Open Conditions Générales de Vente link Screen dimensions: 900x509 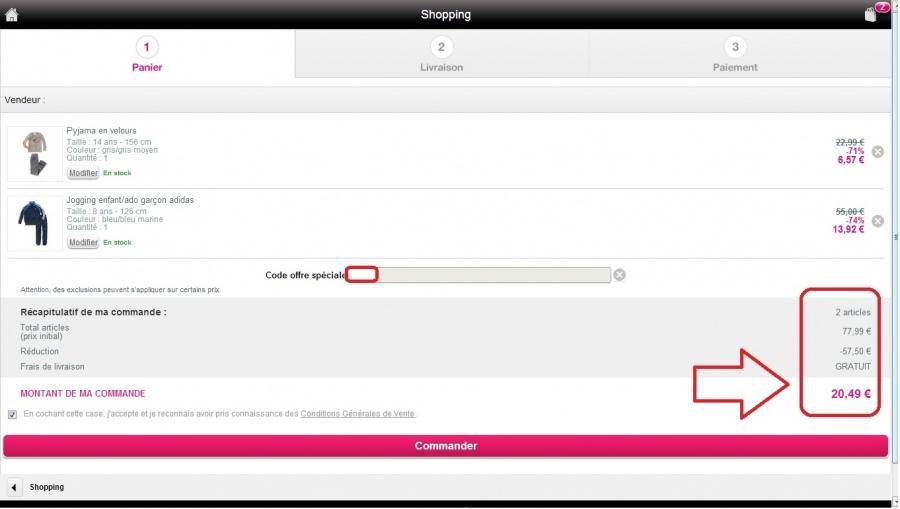pos(358,414)
